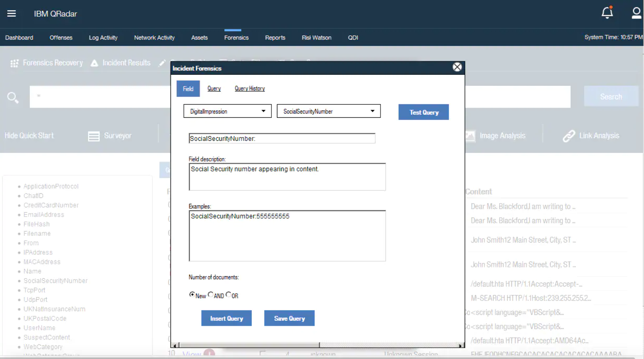Click the Content column header

(x=479, y=192)
